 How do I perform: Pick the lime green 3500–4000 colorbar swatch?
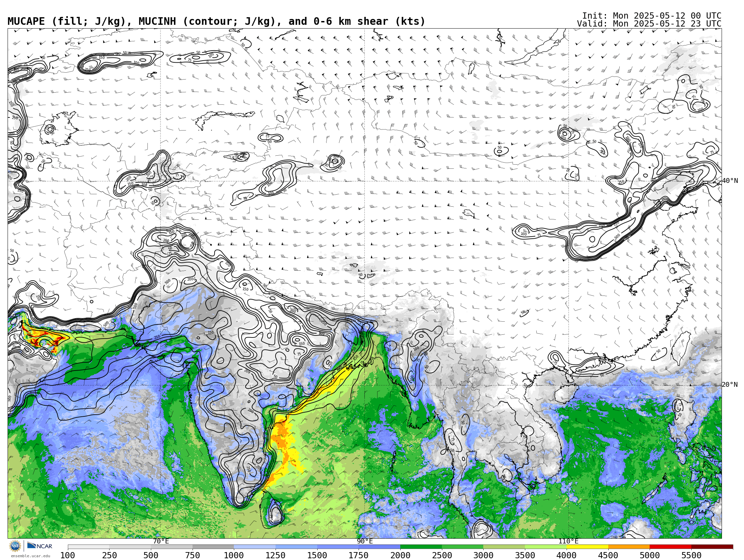point(546,547)
